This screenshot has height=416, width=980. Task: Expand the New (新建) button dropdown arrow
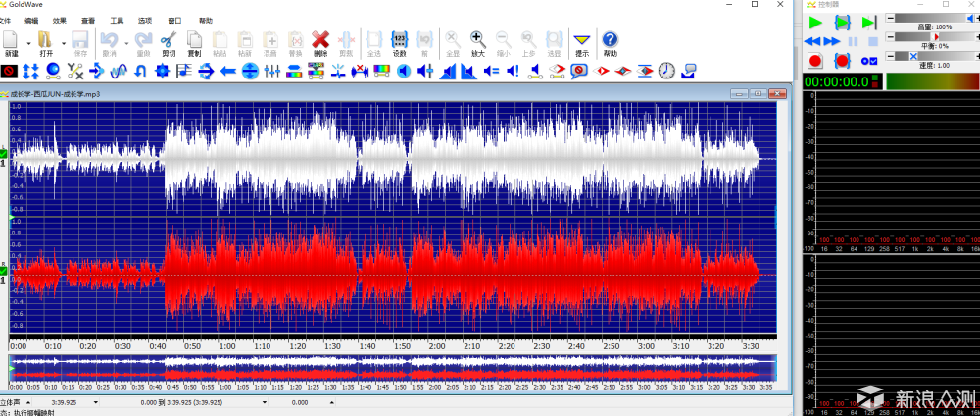click(x=28, y=44)
